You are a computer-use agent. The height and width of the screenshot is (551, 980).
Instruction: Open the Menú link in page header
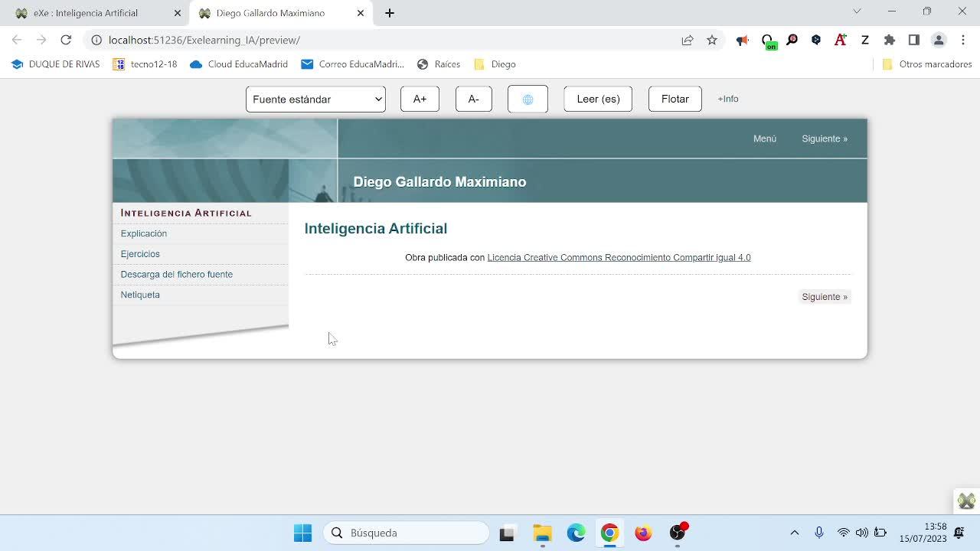point(765,139)
